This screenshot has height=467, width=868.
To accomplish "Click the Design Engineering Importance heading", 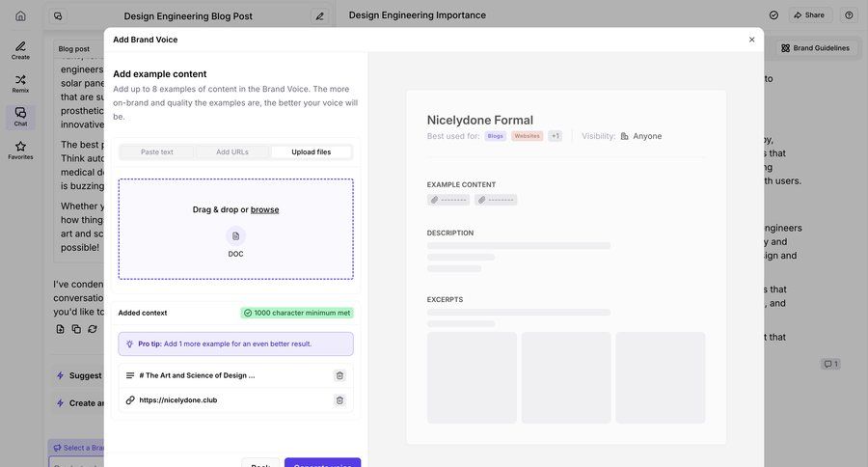I will pos(418,15).
